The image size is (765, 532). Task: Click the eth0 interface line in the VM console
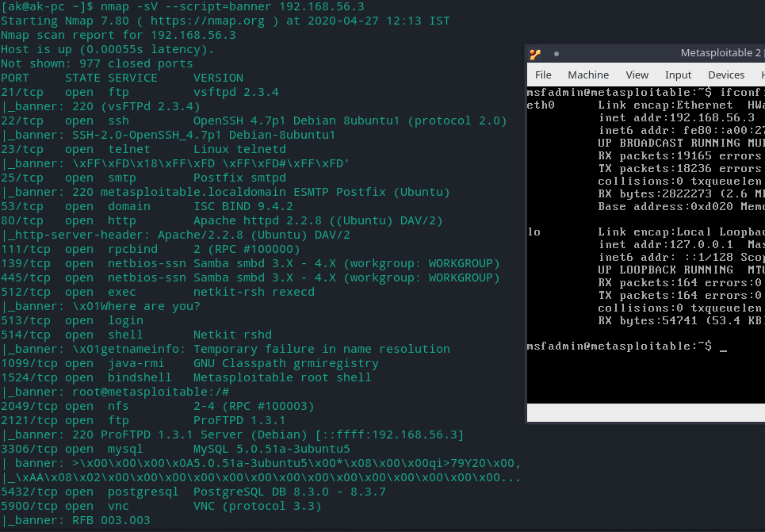[645, 105]
